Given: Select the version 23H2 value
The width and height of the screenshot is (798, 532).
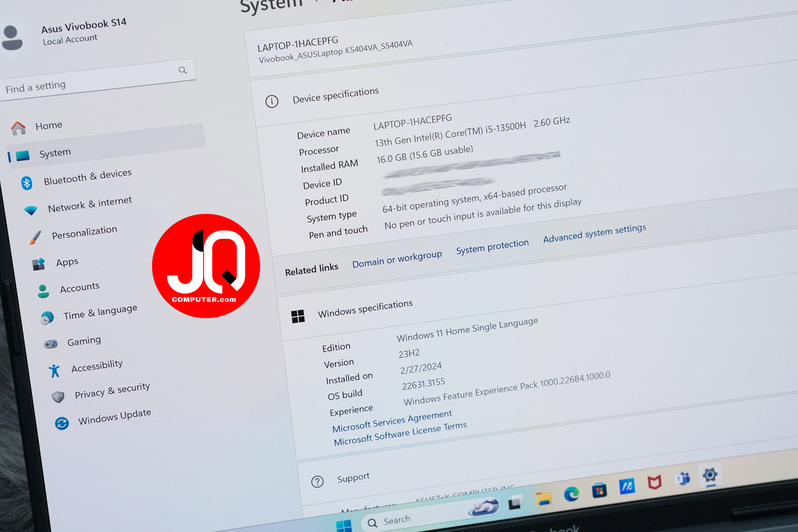Looking at the screenshot, I should click(x=409, y=354).
